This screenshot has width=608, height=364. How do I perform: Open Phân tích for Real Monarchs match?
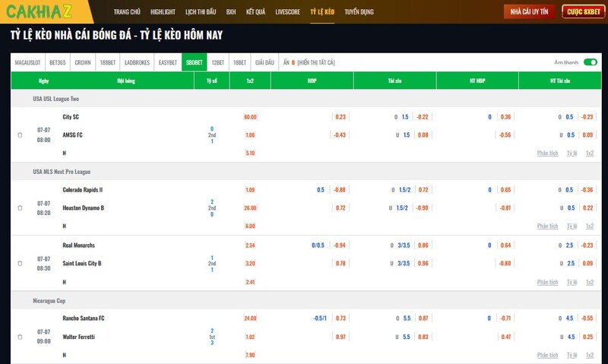point(547,282)
